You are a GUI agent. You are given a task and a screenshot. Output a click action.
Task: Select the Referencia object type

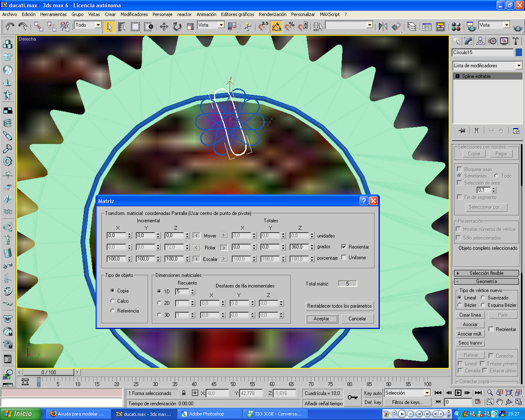pyautogui.click(x=112, y=310)
